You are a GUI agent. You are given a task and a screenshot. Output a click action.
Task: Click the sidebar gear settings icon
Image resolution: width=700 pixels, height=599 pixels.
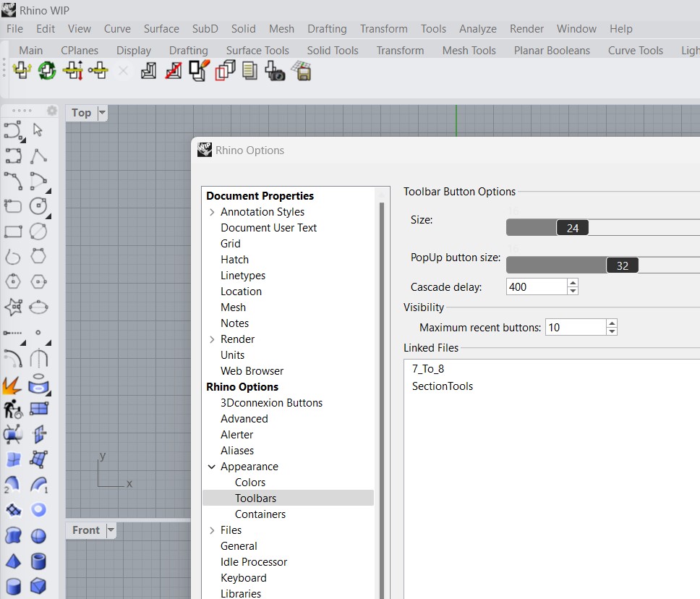[52, 111]
